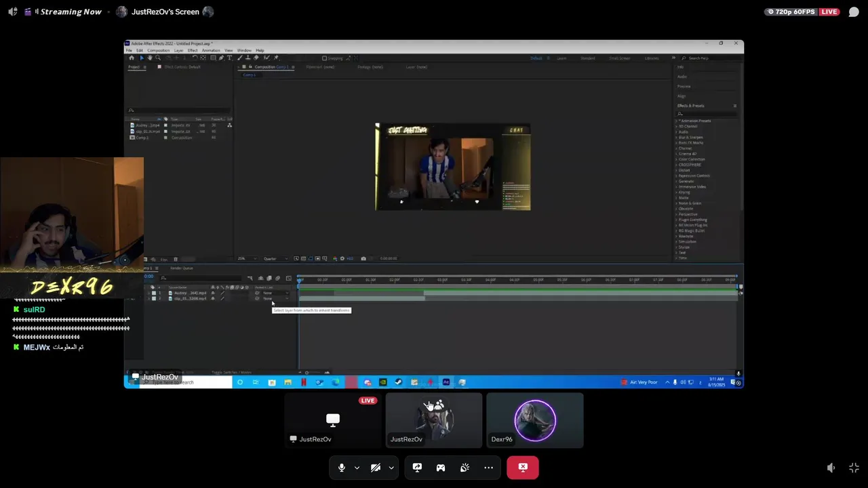Open the magnification 25% dropdown
The image size is (868, 488).
[x=247, y=259]
